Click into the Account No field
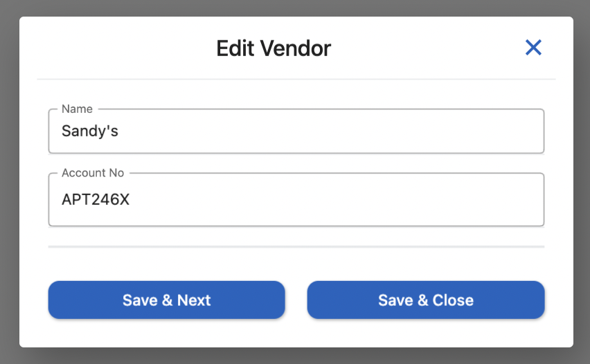The image size is (590, 364). [296, 200]
